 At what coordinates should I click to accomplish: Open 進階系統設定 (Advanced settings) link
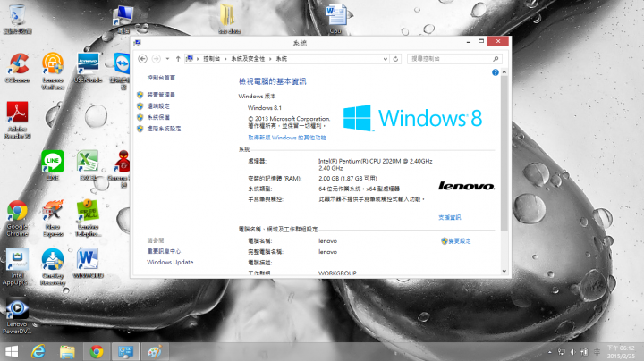[164, 129]
